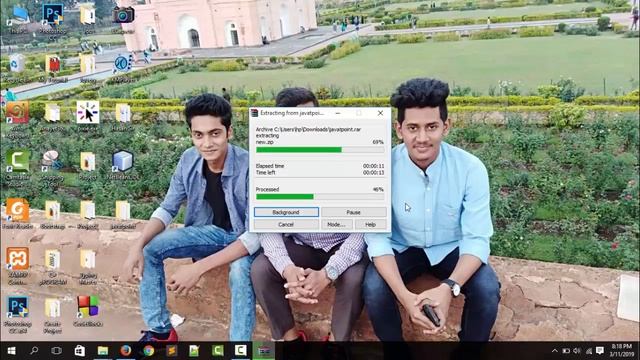Switch to the green Camtasia taskbar icon
Viewport: 640px width, 360px height.
pos(218,351)
